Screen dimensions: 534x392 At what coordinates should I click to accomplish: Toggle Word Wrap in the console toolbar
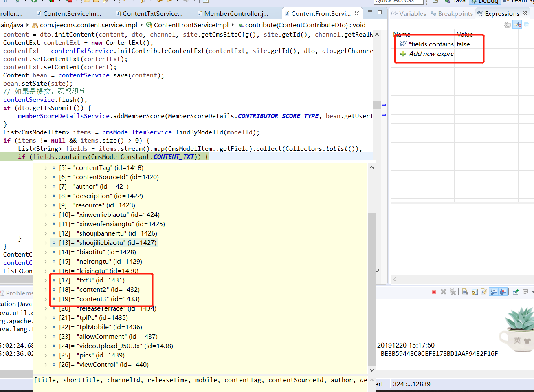click(x=484, y=292)
